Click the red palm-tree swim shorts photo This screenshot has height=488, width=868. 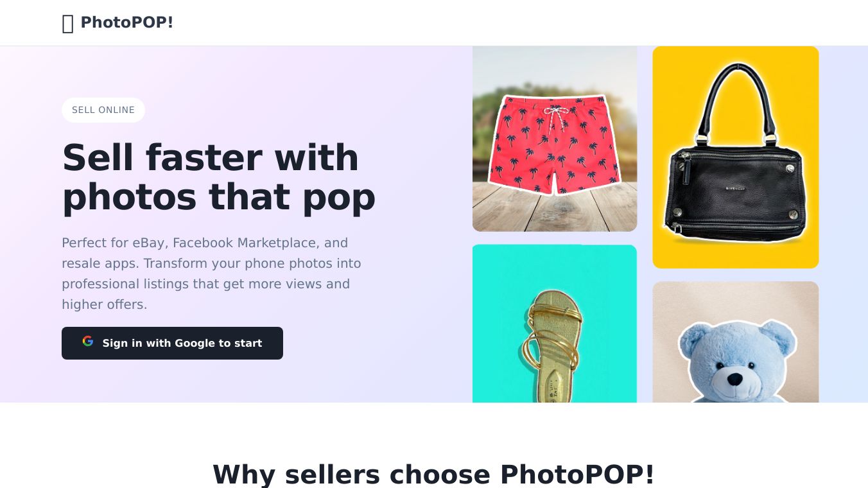[555, 139]
